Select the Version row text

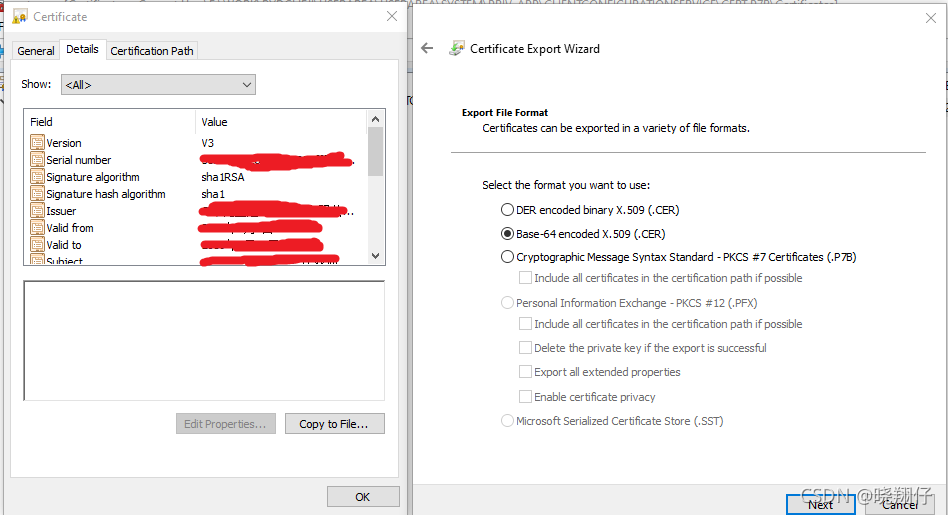pos(64,143)
